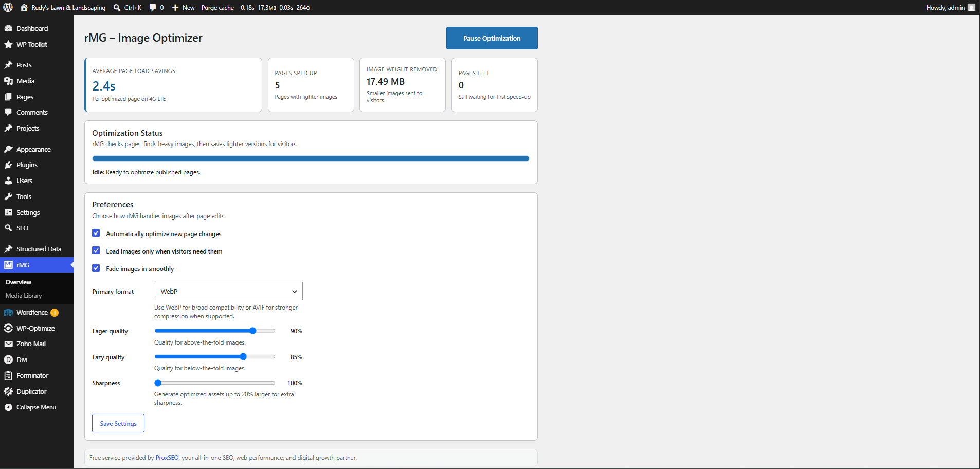Click the Pages icon in sidebar
980x469 pixels.
pos(8,97)
